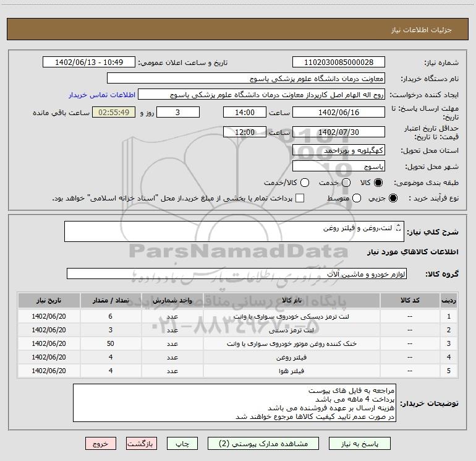
Task: Open مشاهده مدارک پیوستی (2) button
Action: [263, 444]
